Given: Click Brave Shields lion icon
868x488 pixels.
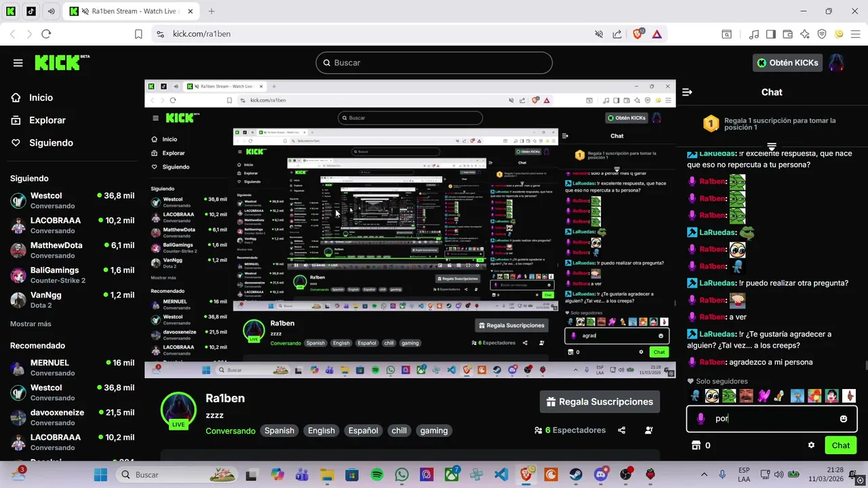Looking at the screenshot, I should (637, 34).
